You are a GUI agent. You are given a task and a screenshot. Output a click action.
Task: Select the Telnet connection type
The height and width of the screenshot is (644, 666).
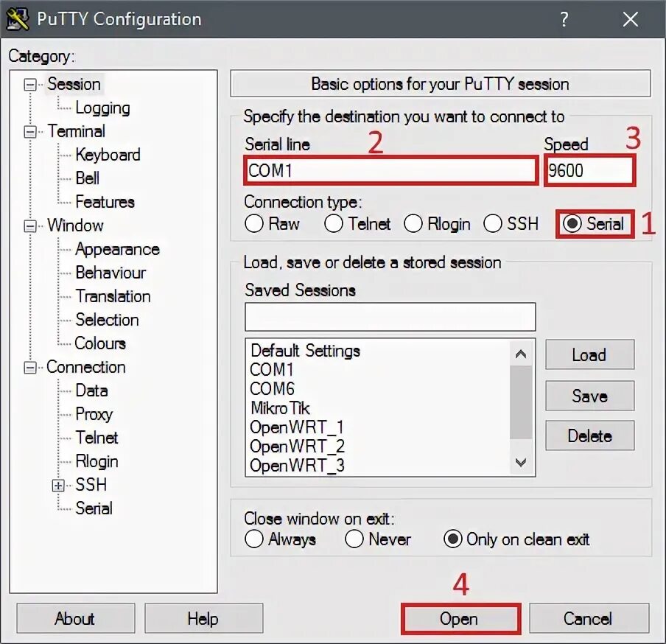click(357, 223)
